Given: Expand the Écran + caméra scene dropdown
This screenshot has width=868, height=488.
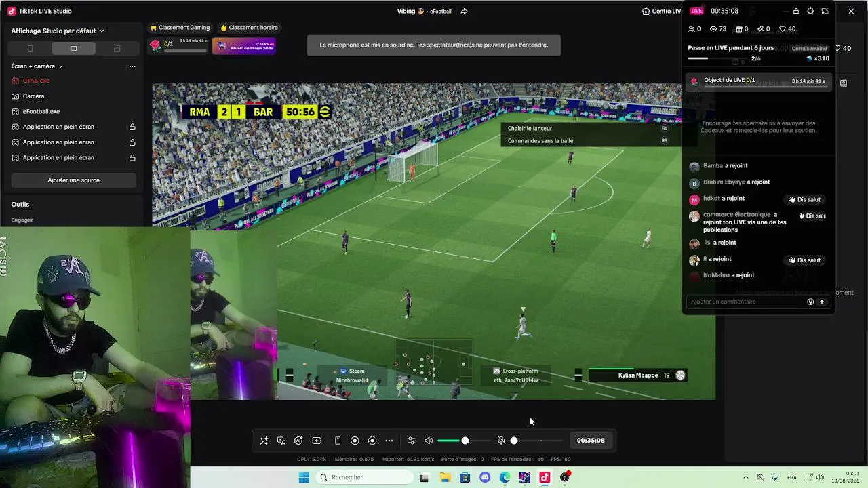Looking at the screenshot, I should pyautogui.click(x=37, y=66).
